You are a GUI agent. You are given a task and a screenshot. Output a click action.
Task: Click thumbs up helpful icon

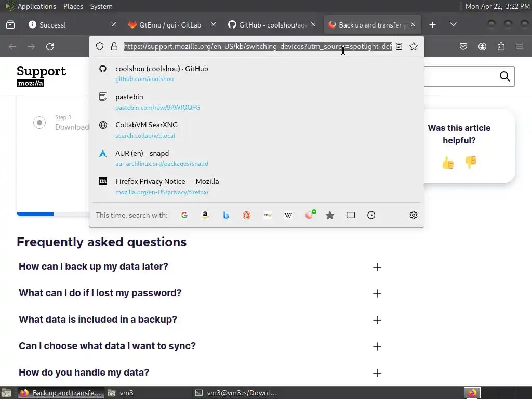(448, 163)
